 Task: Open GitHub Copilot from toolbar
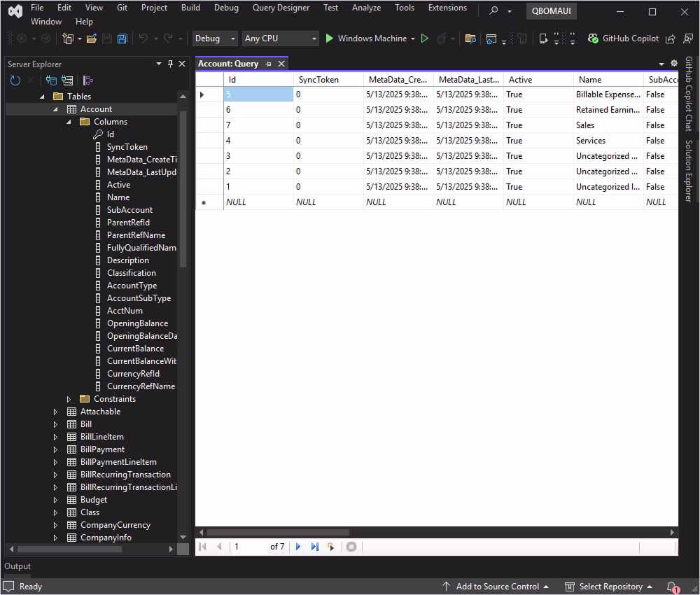click(623, 38)
